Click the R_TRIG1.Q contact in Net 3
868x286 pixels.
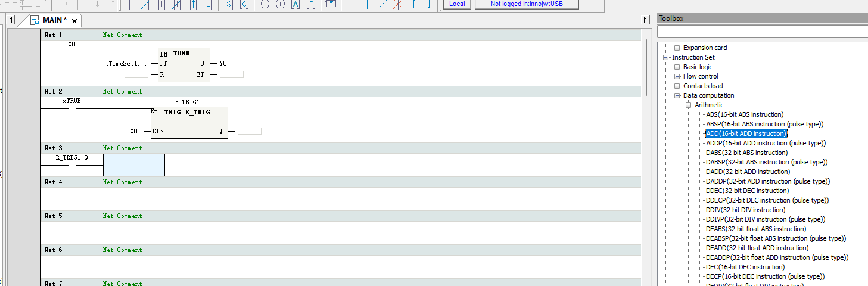tap(72, 165)
